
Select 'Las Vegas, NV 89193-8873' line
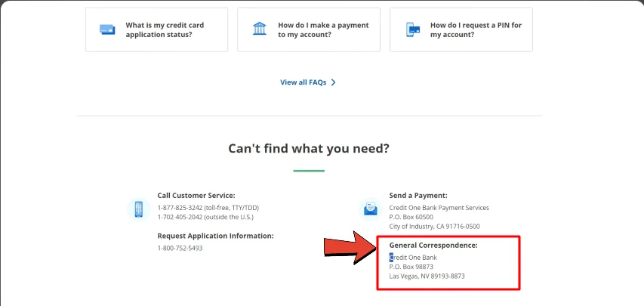pyautogui.click(x=427, y=276)
